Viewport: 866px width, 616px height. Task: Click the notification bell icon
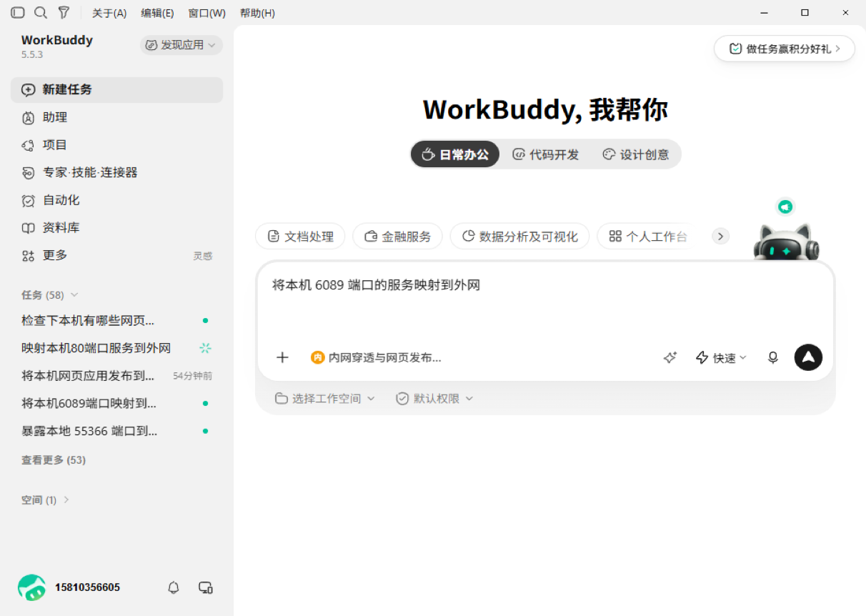174,587
